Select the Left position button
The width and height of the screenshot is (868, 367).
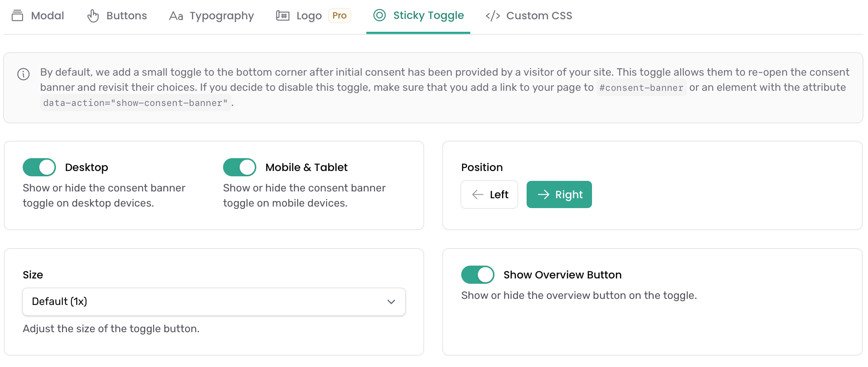[x=490, y=194]
